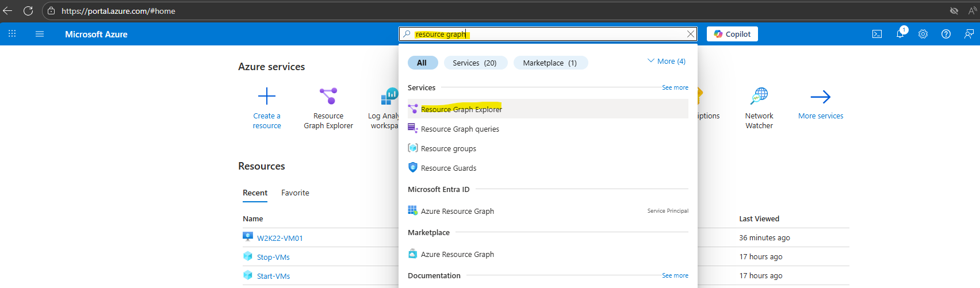Switch to the Recent resources tab
The image size is (980, 288).
tap(255, 193)
